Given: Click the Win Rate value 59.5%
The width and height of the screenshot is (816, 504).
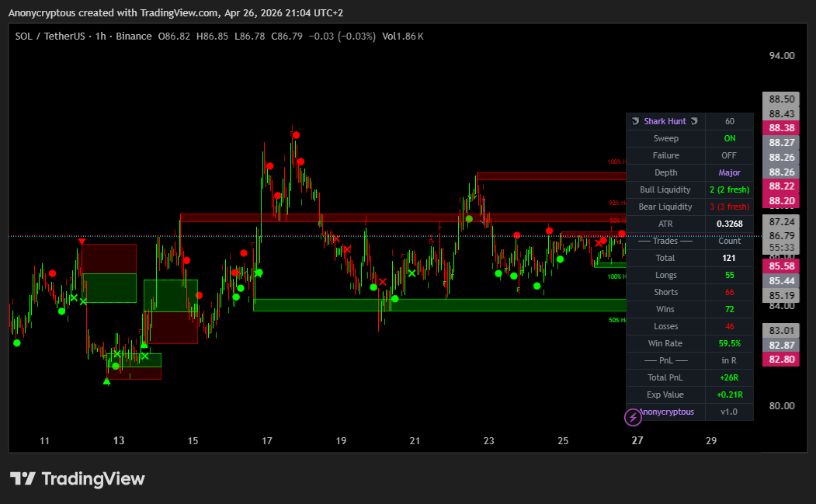Looking at the screenshot, I should point(730,343).
